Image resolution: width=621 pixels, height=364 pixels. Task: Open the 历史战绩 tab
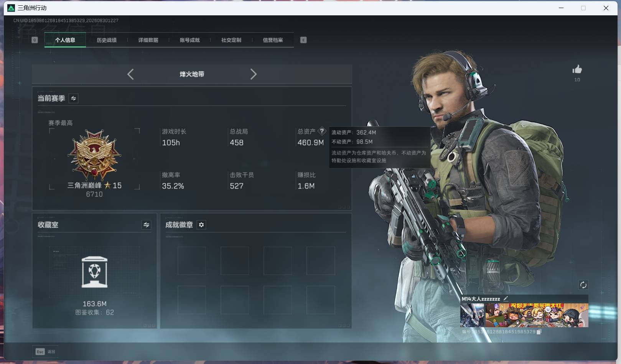pyautogui.click(x=107, y=40)
